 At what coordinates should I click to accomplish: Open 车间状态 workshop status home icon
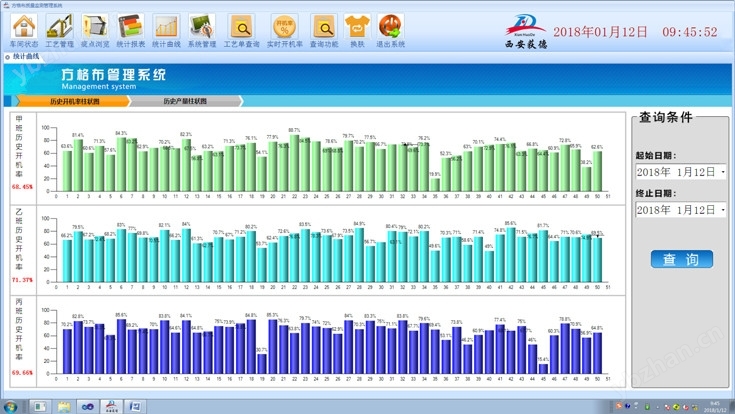[23, 27]
